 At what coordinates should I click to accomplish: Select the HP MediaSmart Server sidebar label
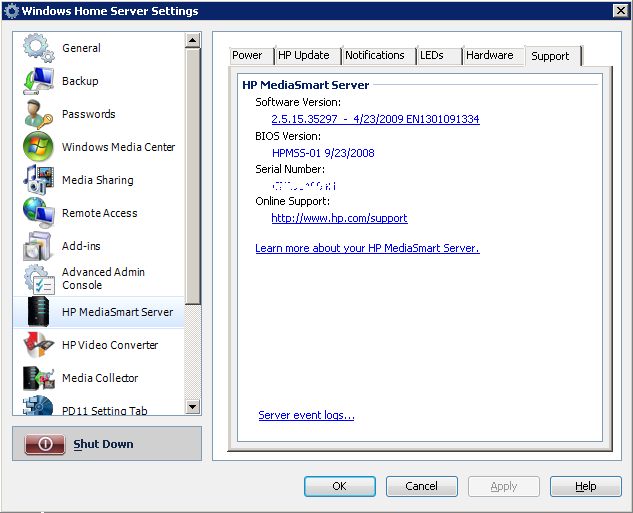(117, 312)
